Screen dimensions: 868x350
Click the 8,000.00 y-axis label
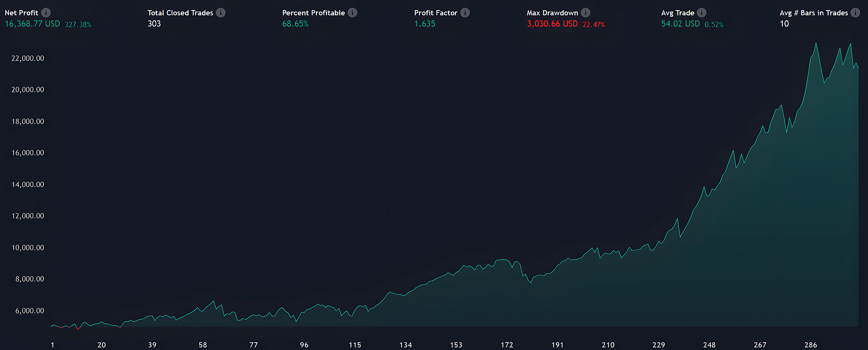click(30, 279)
